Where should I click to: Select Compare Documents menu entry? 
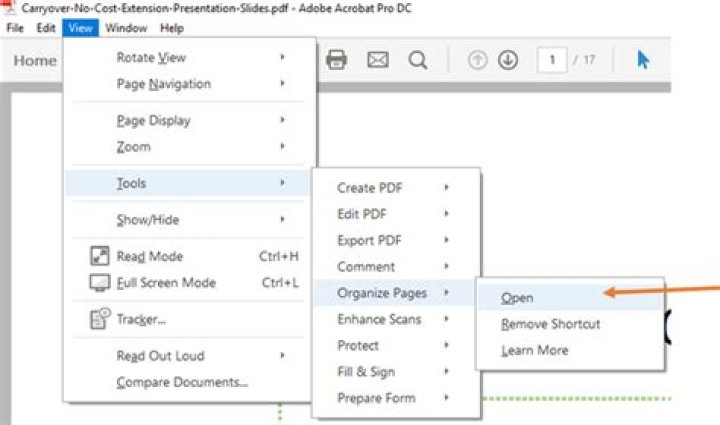click(182, 382)
